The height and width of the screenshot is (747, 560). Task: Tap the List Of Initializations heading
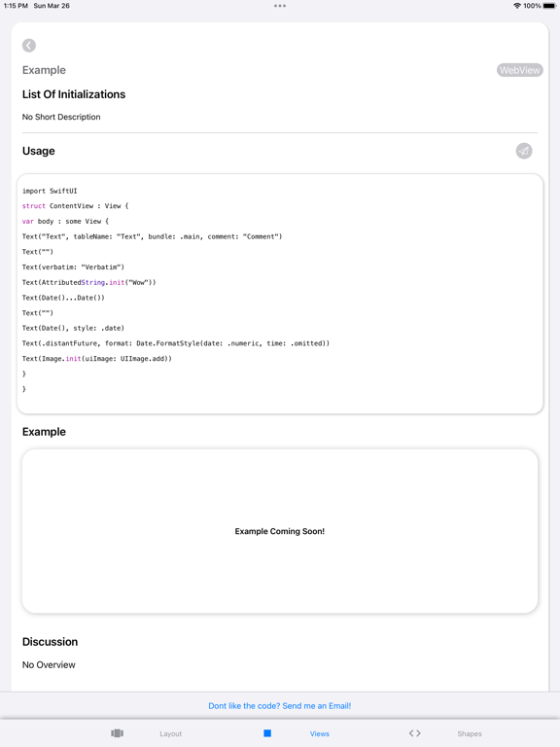click(x=74, y=94)
